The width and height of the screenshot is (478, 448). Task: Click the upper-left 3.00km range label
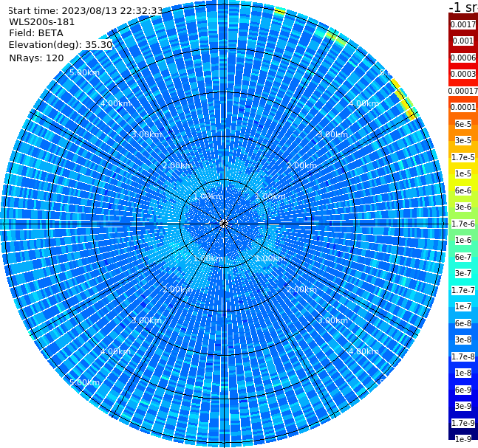tap(146, 134)
